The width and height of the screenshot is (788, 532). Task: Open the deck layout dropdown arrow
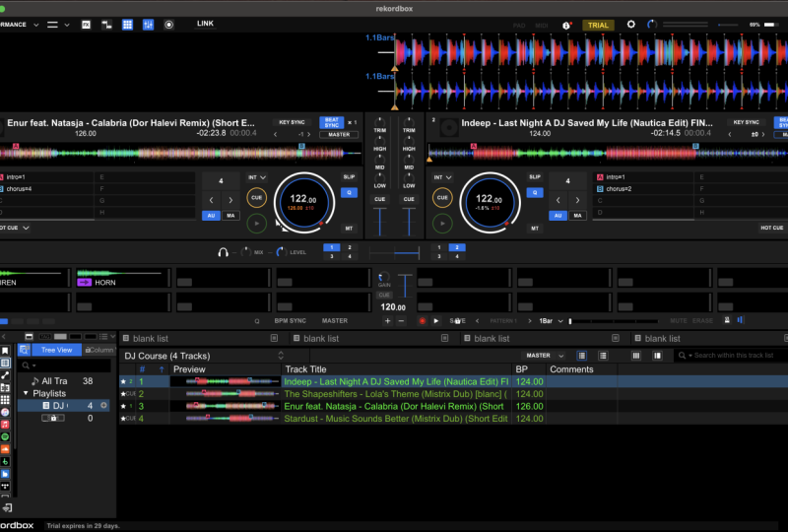[67, 25]
